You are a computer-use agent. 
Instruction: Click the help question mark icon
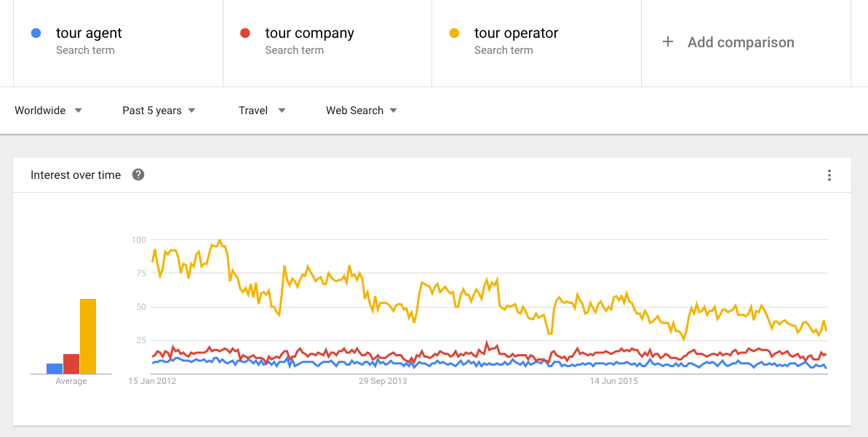(138, 175)
